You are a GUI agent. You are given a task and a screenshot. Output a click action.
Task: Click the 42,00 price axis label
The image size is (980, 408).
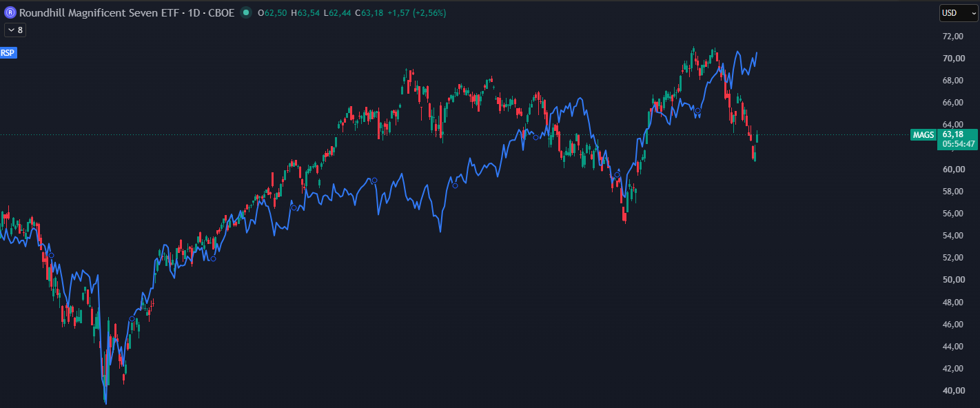(953, 368)
